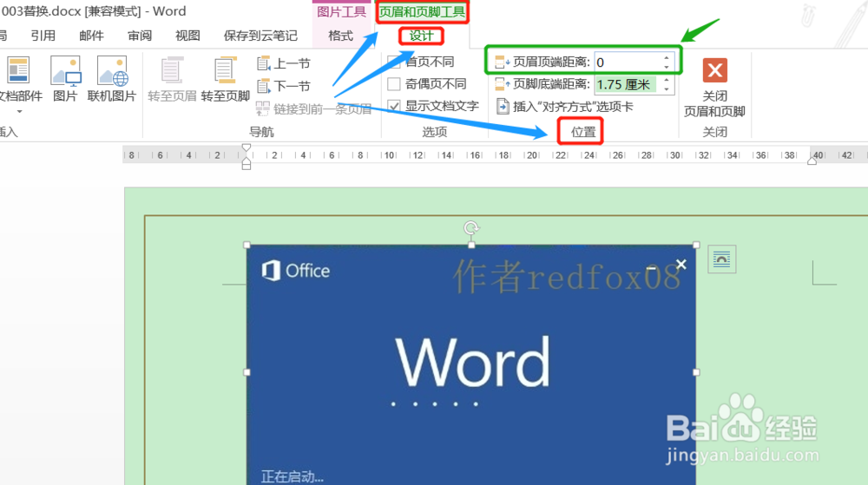The width and height of the screenshot is (868, 485).
Task: Click the 页眉顶端距离 value field
Action: pyautogui.click(x=628, y=62)
